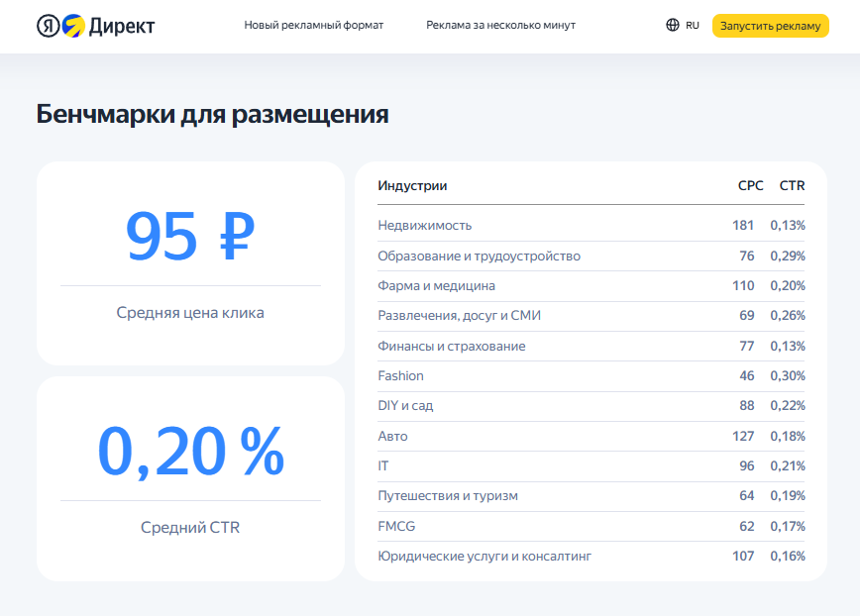The image size is (860, 616).
Task: Select the 'Недвижимость' industry row
Action: (x=425, y=226)
